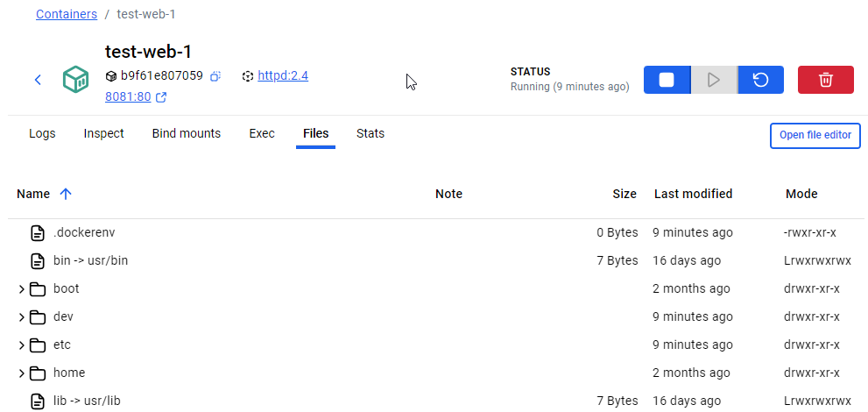
Task: Switch to the Exec tab
Action: tap(262, 134)
